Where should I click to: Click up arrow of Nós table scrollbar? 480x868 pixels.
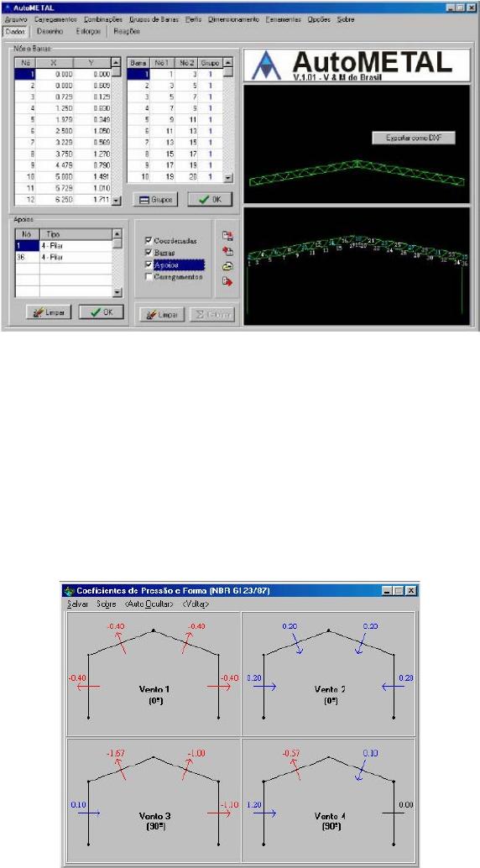pyautogui.click(x=117, y=63)
